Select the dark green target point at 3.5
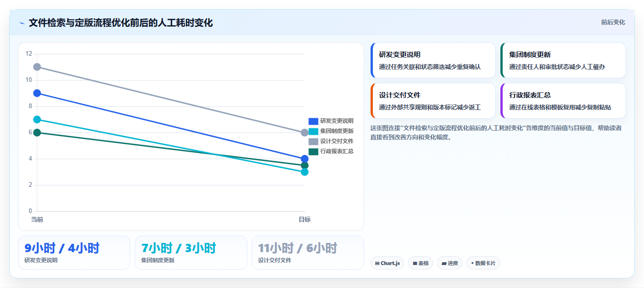This screenshot has width=644, height=288. click(x=304, y=166)
